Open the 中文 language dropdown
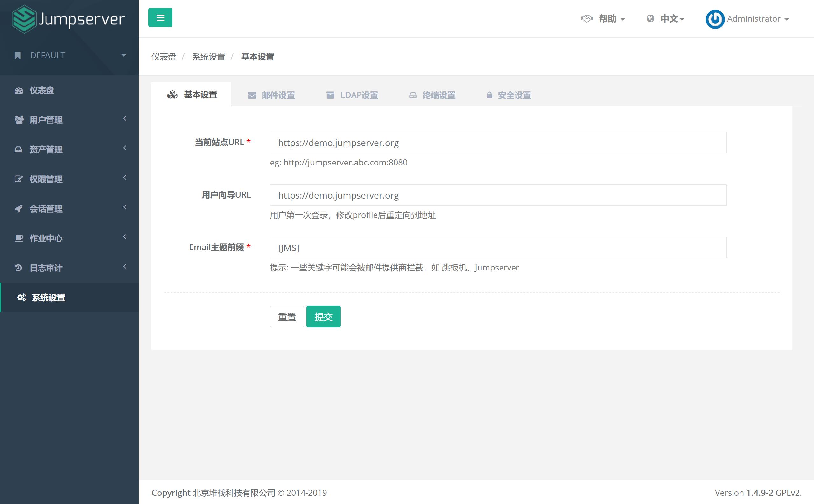The width and height of the screenshot is (814, 504). [x=672, y=19]
